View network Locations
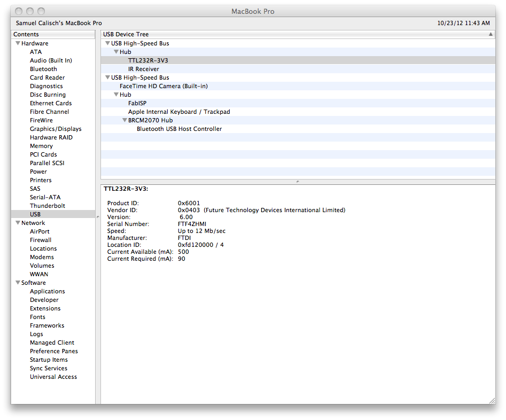Screen dimensions: 506x420 [x=43, y=248]
